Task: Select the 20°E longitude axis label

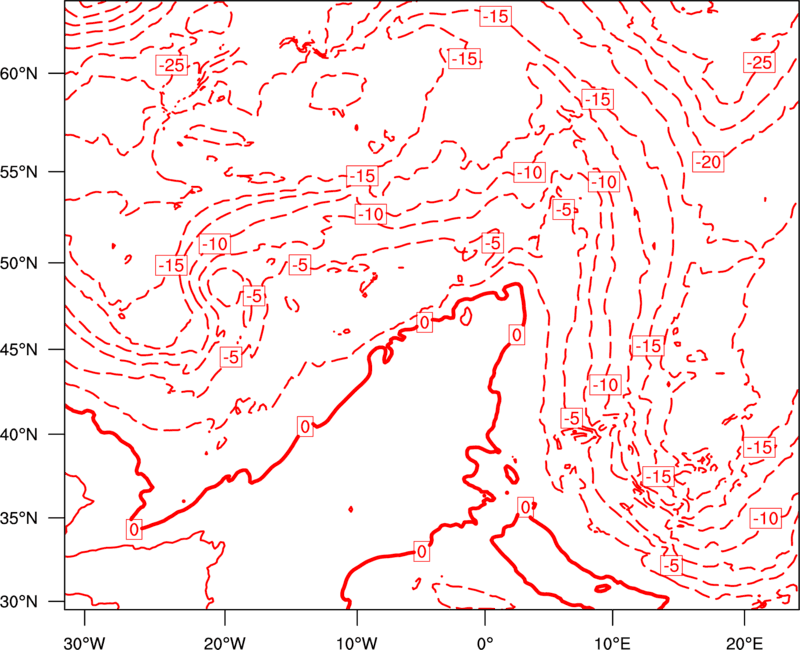Action: 744,642
